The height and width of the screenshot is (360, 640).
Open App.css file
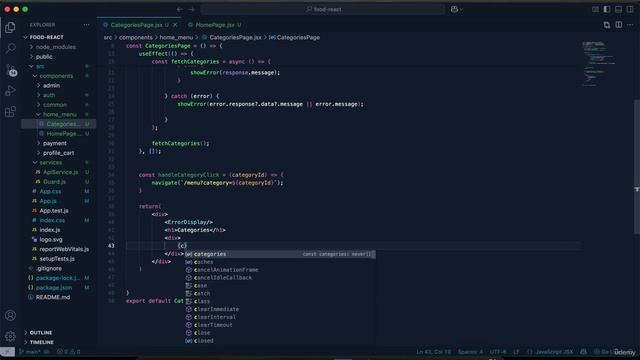coord(50,191)
